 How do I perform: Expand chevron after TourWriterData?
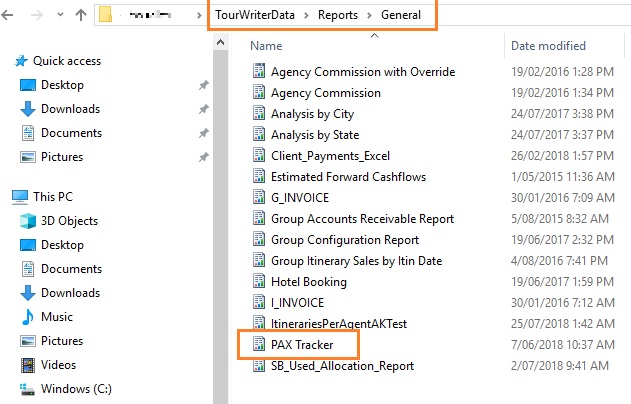point(307,15)
